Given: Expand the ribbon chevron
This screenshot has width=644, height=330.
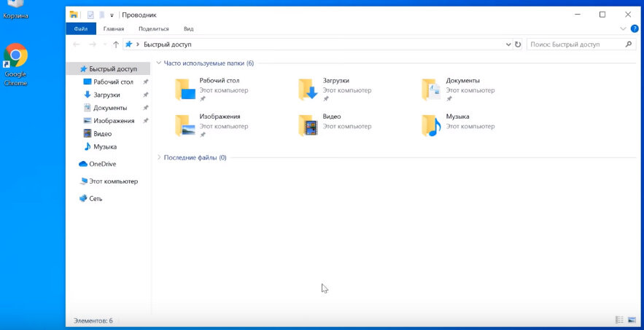Looking at the screenshot, I should pyautogui.click(x=623, y=28).
